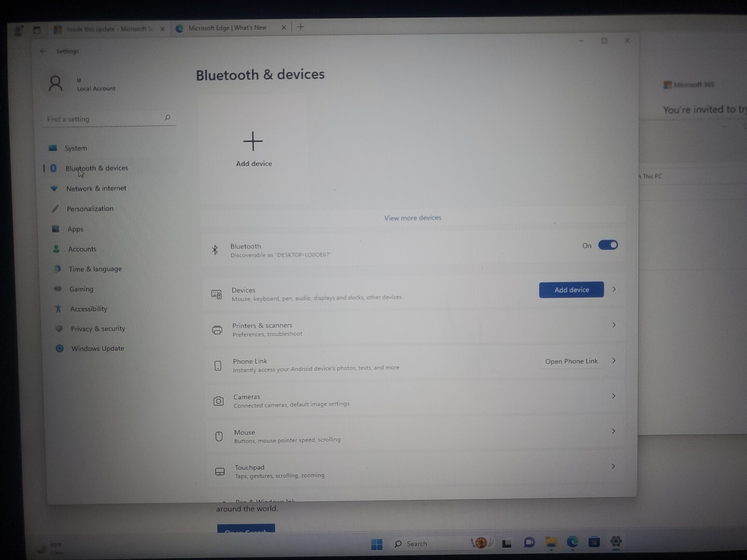
Task: Select Bluetooth & devices in sidebar
Action: coord(96,168)
